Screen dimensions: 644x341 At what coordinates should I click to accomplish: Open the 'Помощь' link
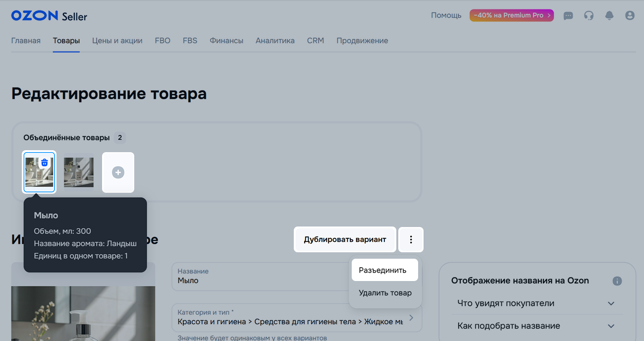click(x=446, y=15)
